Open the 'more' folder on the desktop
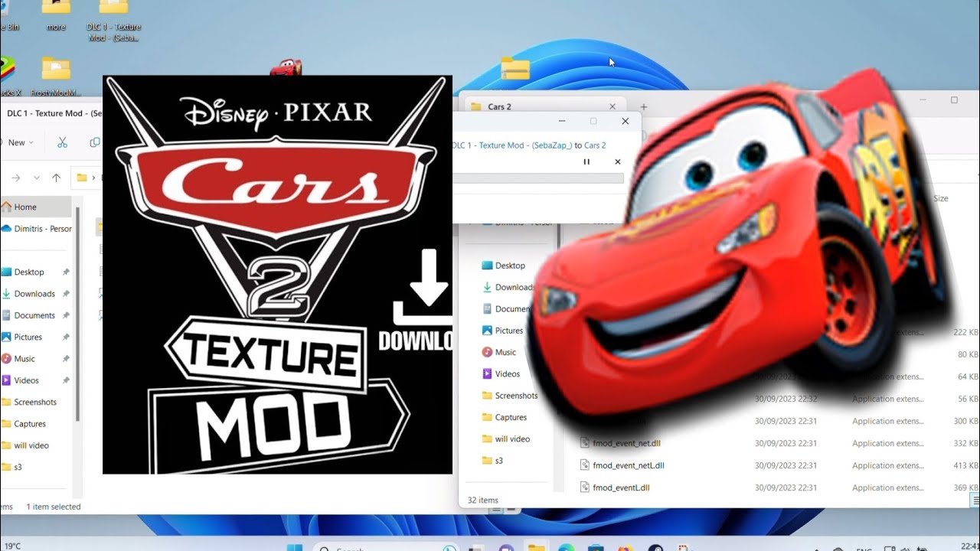Screen dimensions: 980x551 (x=56, y=17)
